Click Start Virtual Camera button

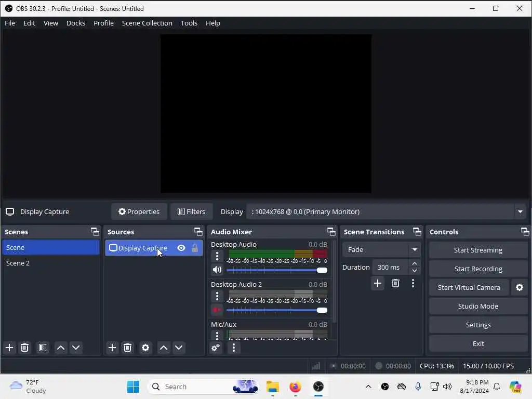point(469,287)
